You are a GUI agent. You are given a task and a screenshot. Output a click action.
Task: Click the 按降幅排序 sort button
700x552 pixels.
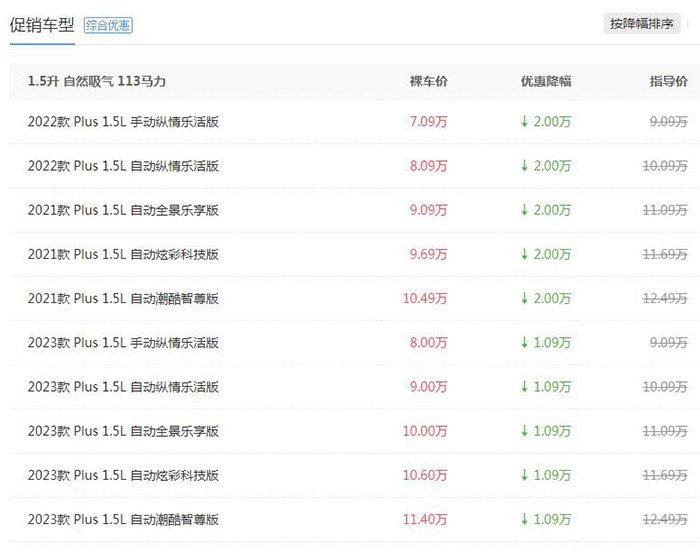(x=642, y=24)
